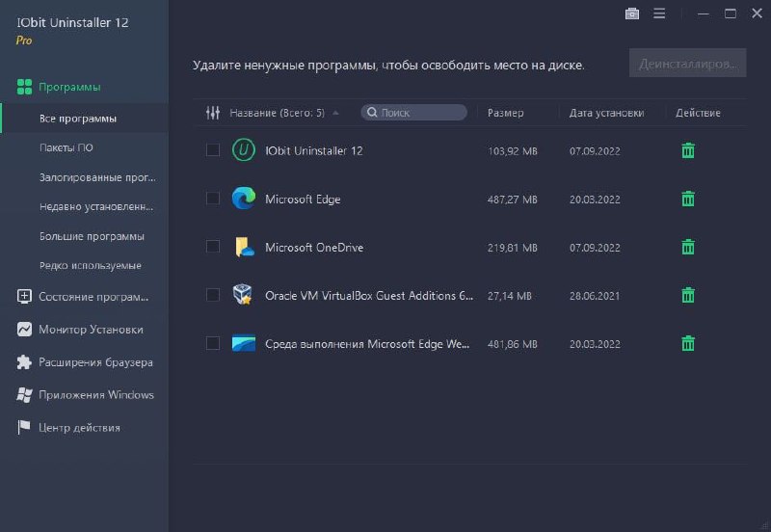Open Монитор Установки section
771x532 pixels.
tap(91, 330)
